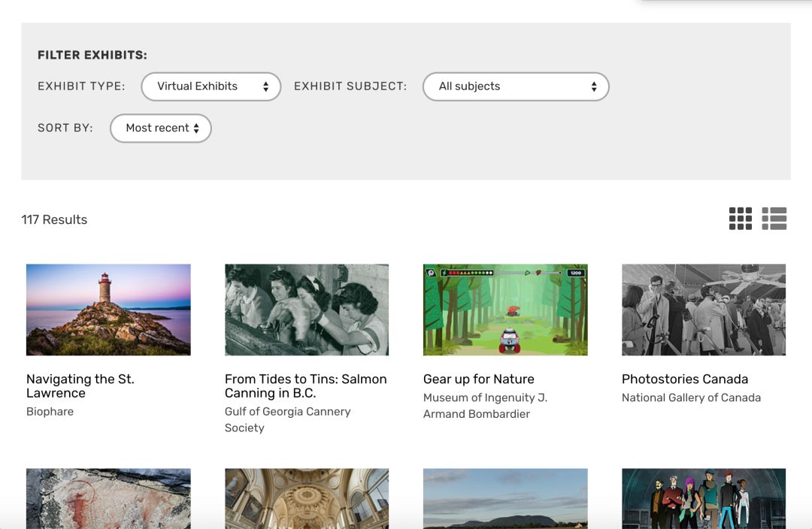
Task: Select the salmon cannery workers photo
Action: coord(307,310)
